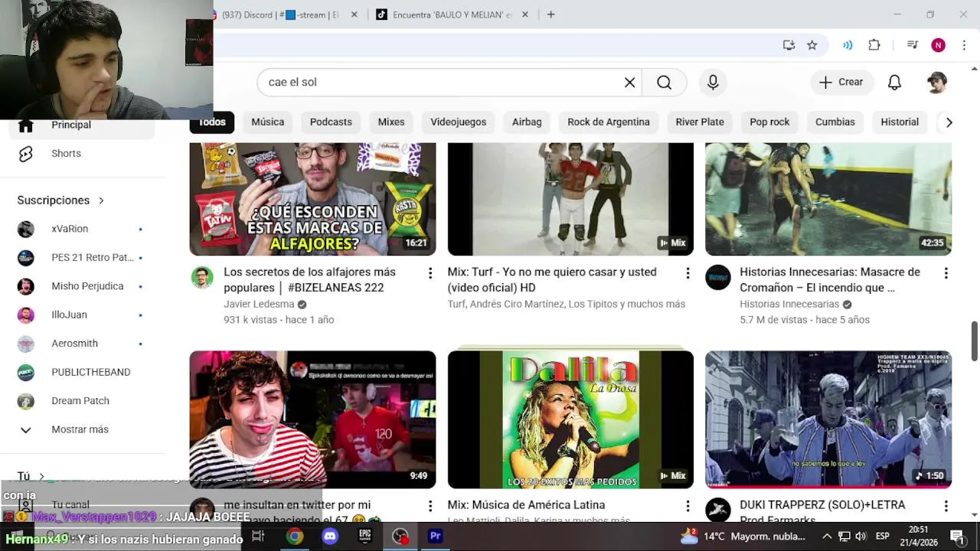Open the xVaRion subscription

81,229
